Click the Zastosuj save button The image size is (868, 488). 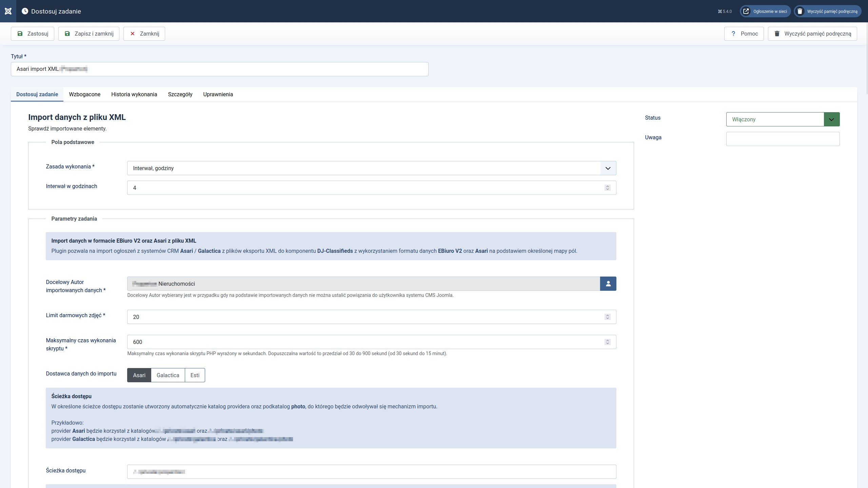point(33,34)
